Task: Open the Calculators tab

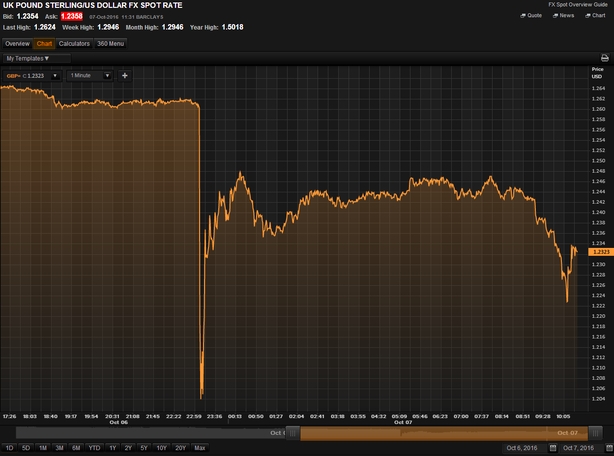Action: [74, 43]
